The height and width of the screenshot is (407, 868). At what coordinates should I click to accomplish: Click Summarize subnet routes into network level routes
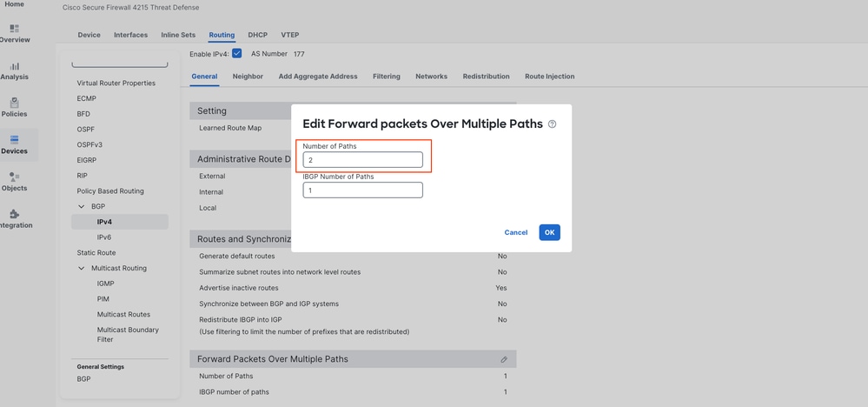(x=353, y=272)
